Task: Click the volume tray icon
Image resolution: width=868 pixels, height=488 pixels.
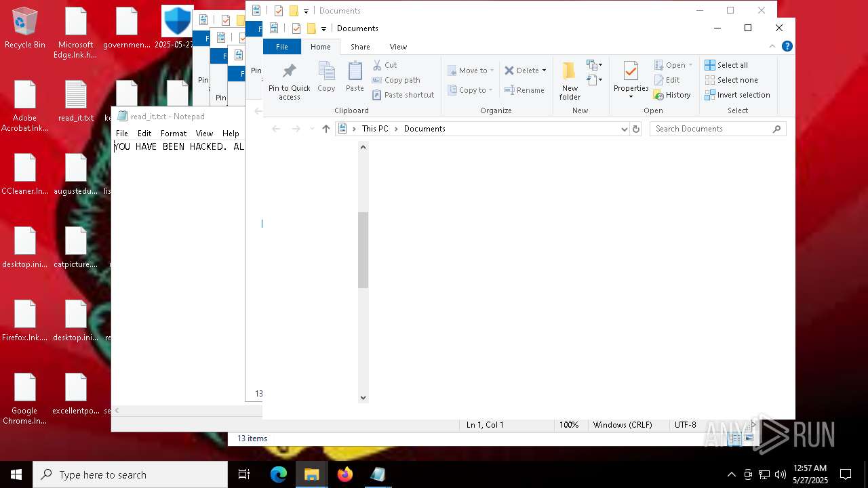Action: click(780, 474)
